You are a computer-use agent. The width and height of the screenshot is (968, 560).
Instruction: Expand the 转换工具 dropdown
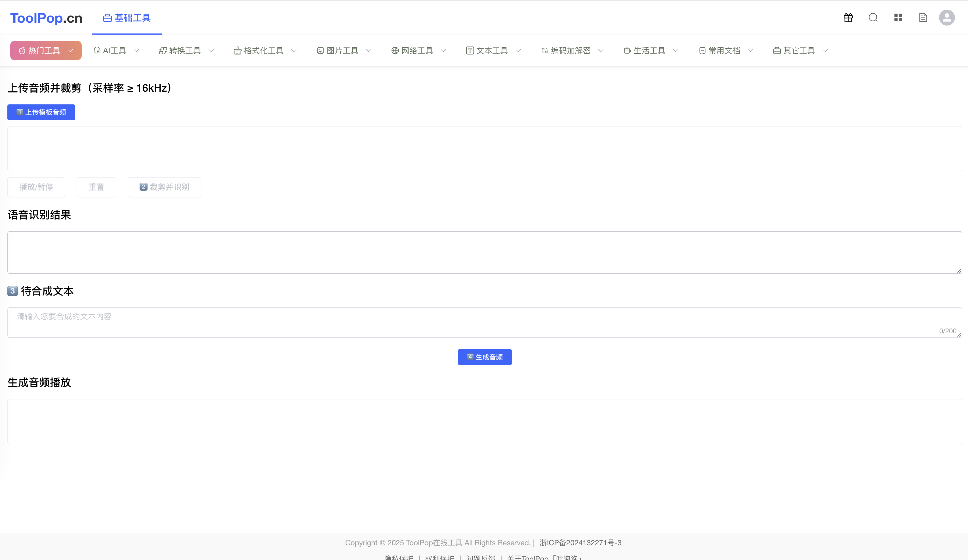point(211,50)
